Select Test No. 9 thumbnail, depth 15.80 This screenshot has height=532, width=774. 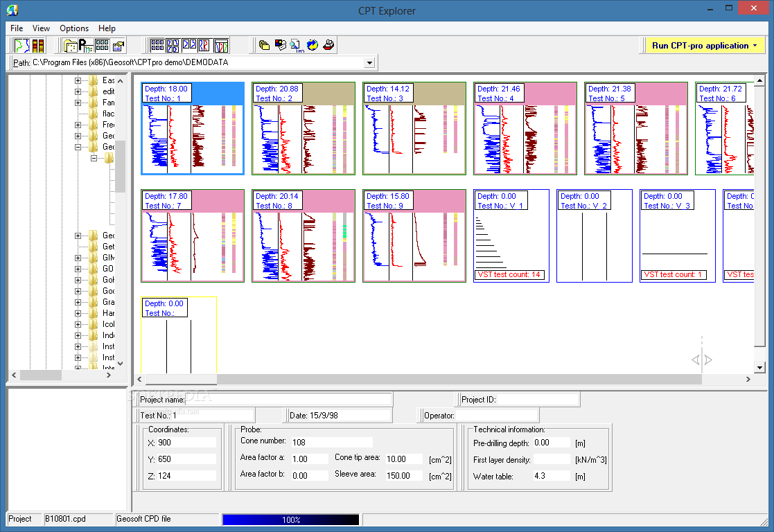point(414,236)
